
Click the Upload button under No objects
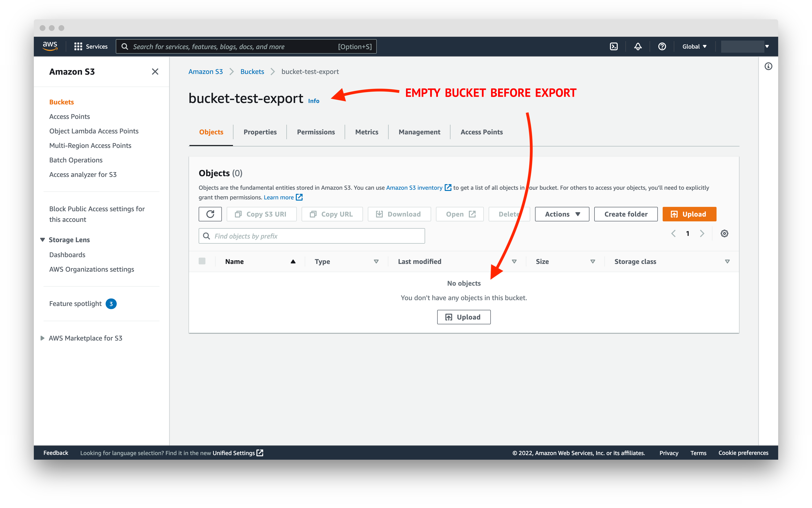tap(464, 317)
